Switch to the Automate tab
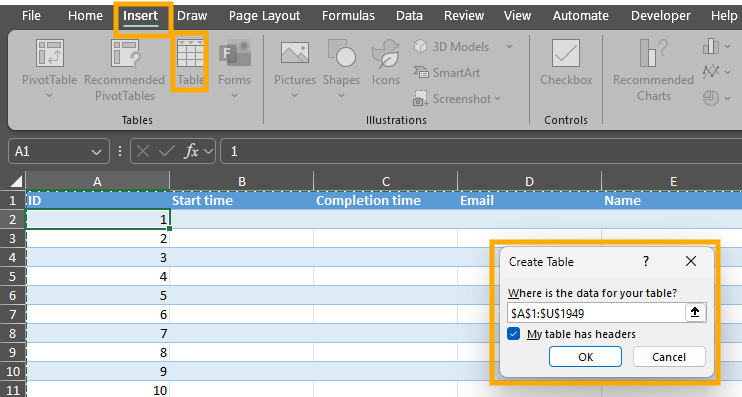 [581, 16]
